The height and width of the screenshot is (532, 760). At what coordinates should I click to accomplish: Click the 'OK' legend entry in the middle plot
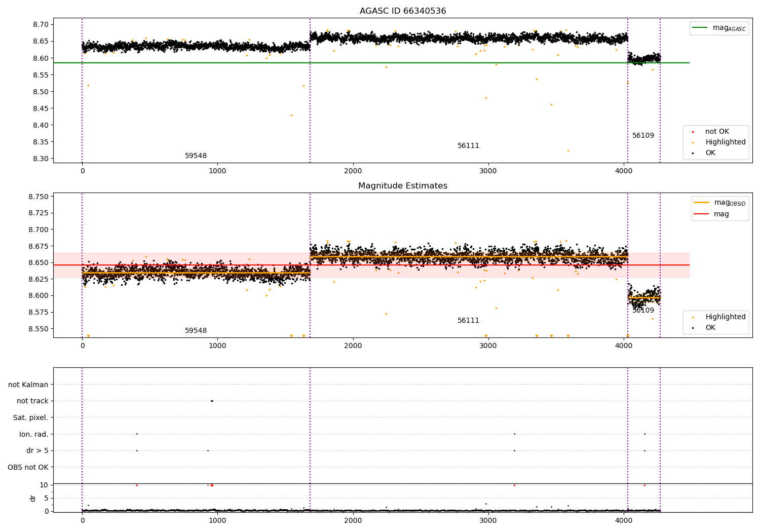(703, 328)
